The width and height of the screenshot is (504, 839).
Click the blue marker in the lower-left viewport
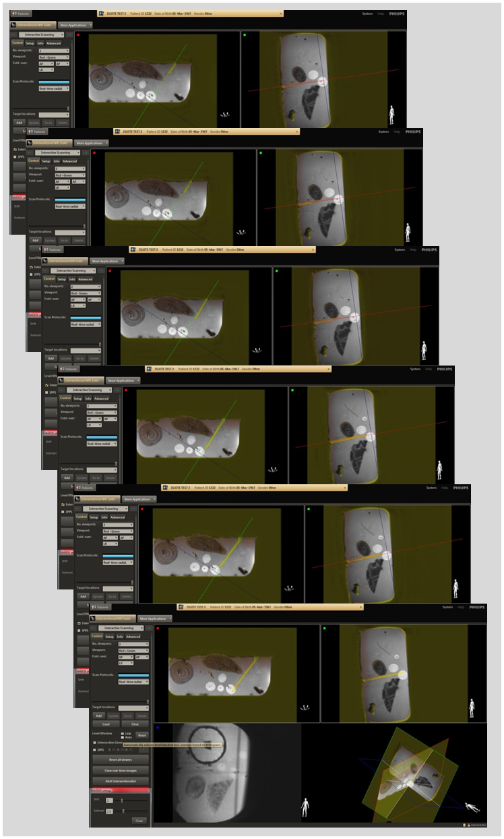(x=157, y=728)
